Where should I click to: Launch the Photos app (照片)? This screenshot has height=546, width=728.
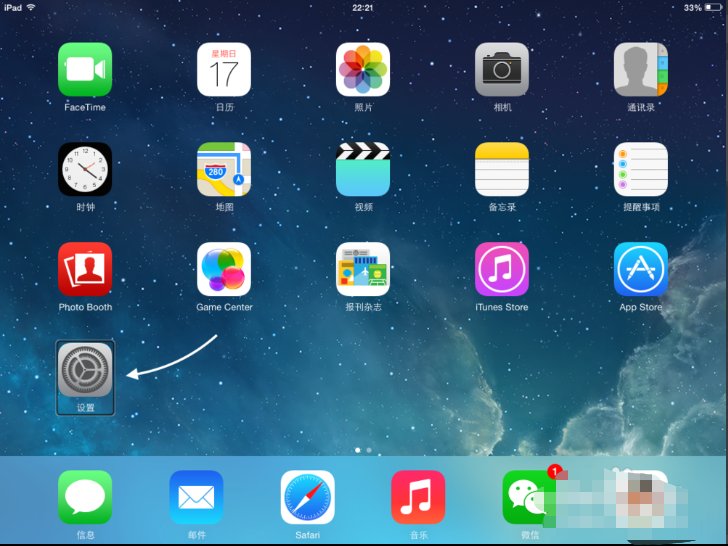coord(363,70)
